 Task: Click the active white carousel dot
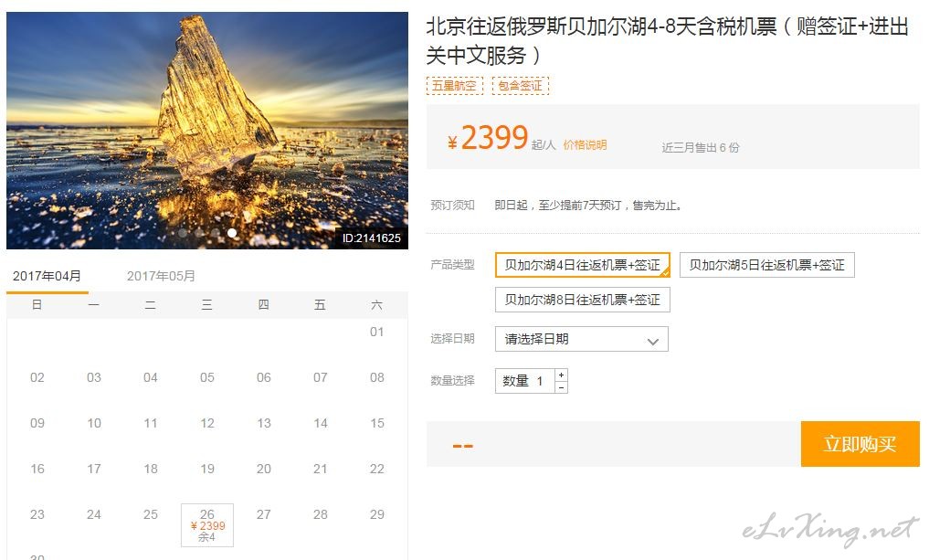(x=232, y=233)
